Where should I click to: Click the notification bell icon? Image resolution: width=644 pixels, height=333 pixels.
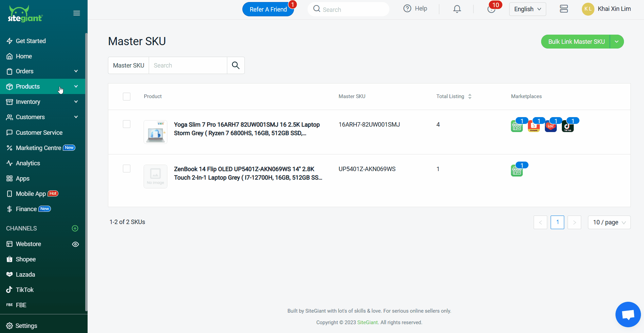[457, 9]
